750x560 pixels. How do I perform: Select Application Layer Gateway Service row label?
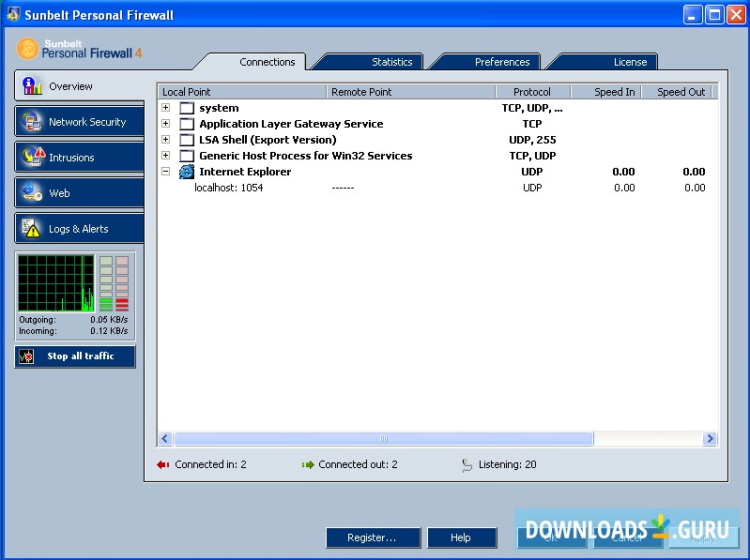(x=291, y=124)
